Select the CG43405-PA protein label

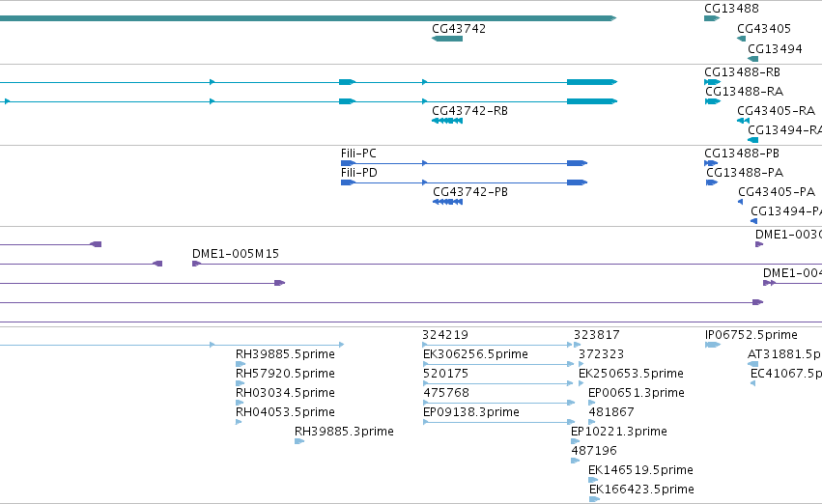click(x=777, y=192)
